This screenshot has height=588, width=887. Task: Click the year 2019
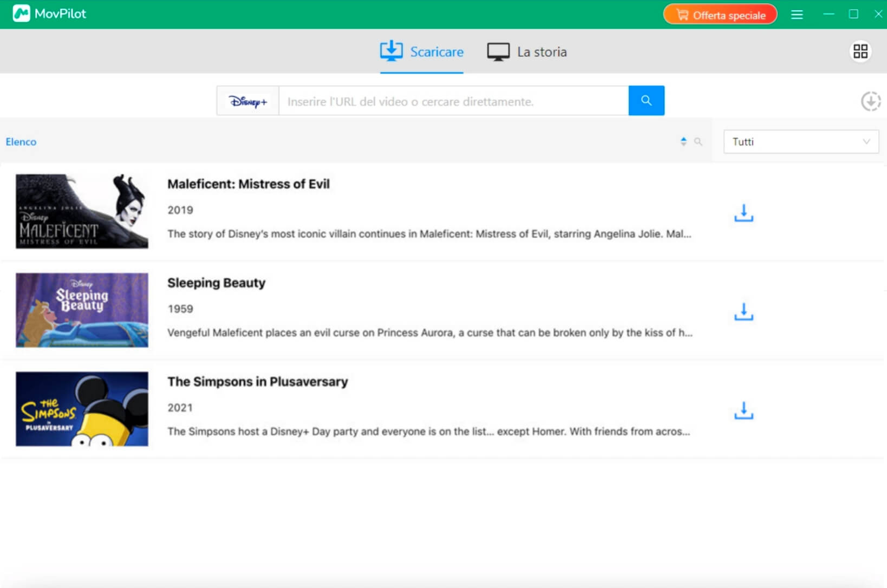[180, 210]
